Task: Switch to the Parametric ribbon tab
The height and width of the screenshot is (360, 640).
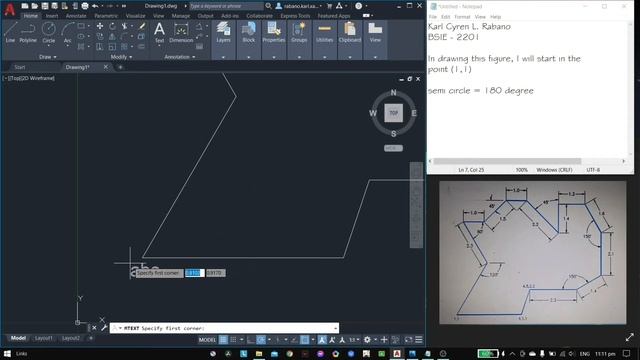Action: 106,16
